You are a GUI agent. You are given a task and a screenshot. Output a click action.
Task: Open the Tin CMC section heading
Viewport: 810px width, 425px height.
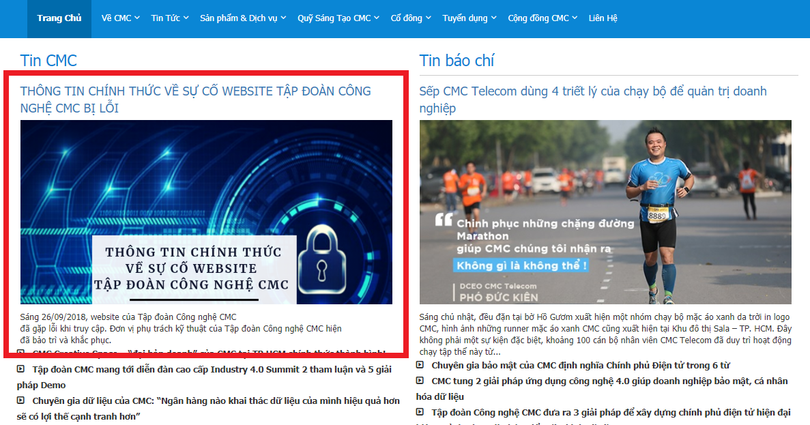point(49,60)
